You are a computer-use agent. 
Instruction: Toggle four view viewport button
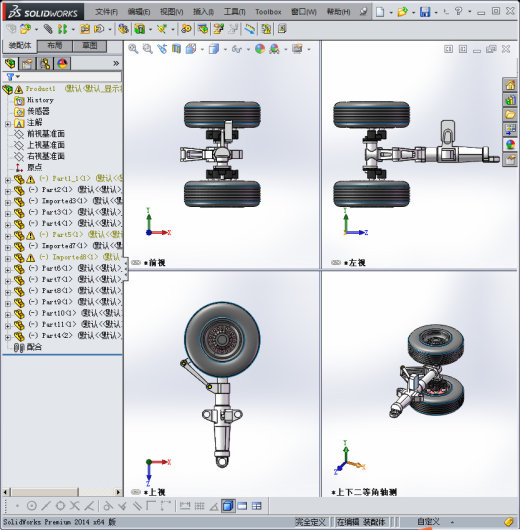257,506
